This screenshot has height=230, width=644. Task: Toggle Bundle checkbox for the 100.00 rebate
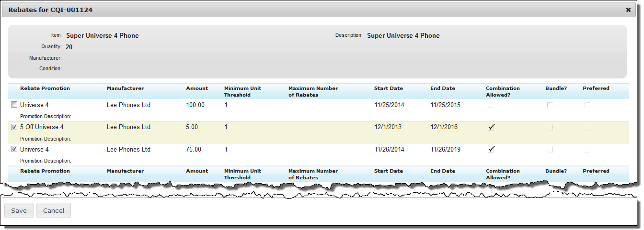tap(550, 105)
